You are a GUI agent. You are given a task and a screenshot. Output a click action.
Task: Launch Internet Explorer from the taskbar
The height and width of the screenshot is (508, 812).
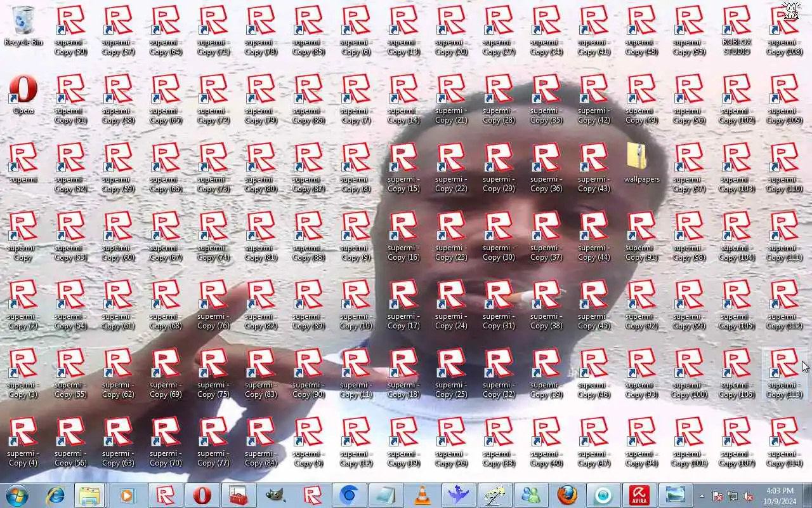tap(55, 495)
